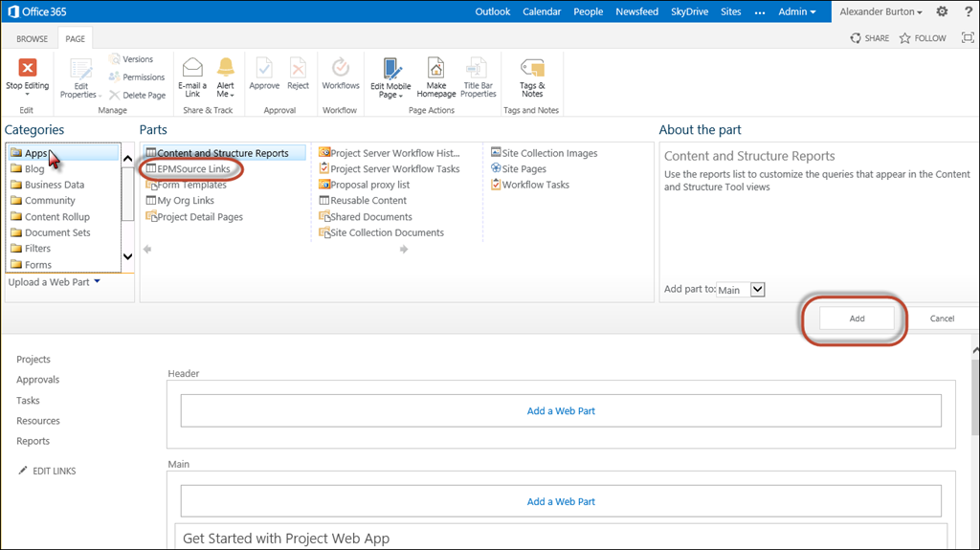Click Edit Mobile Page icon
Image resolution: width=980 pixels, height=550 pixels.
click(391, 68)
